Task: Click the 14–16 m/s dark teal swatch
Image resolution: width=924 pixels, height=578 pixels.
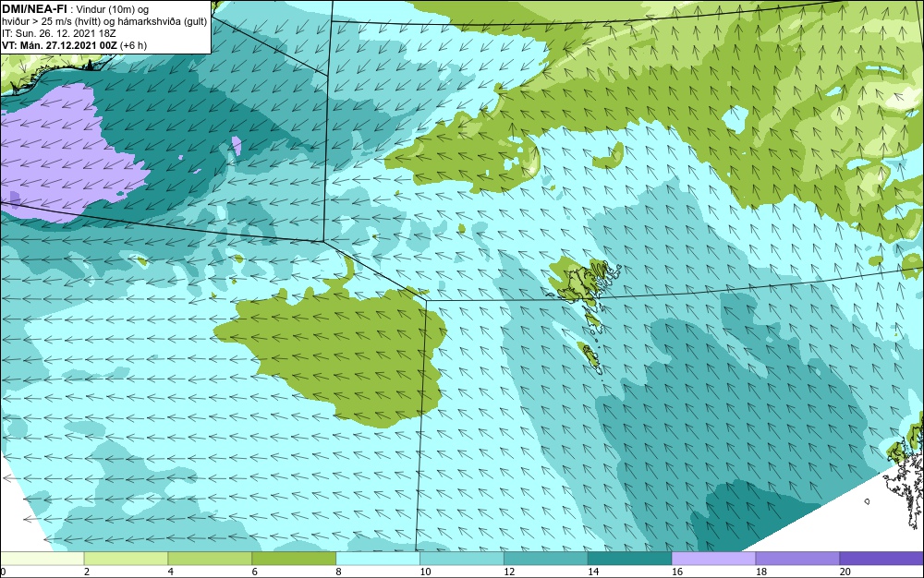Action: [630, 559]
